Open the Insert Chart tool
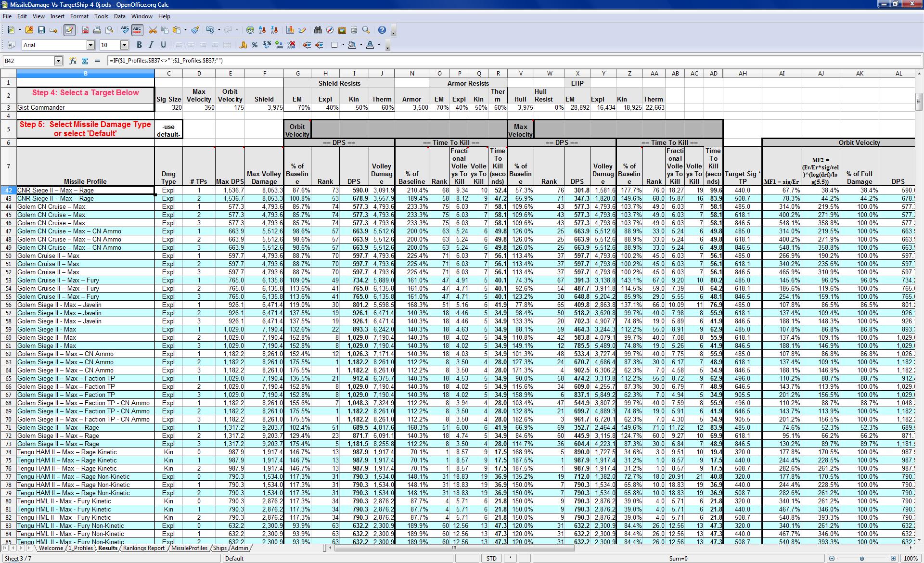The image size is (924, 563). pos(290,30)
